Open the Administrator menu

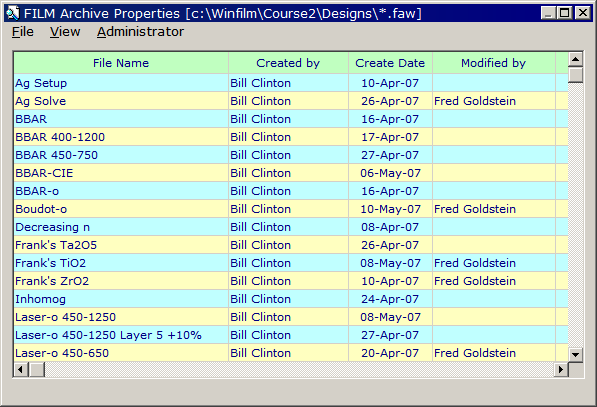(x=140, y=32)
